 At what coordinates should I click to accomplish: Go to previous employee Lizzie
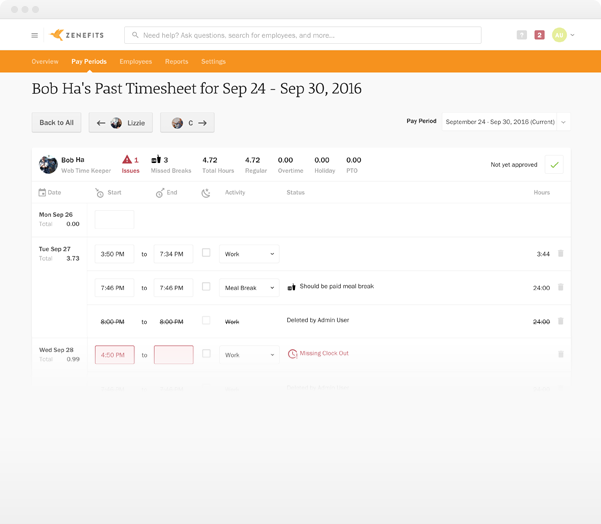click(121, 123)
